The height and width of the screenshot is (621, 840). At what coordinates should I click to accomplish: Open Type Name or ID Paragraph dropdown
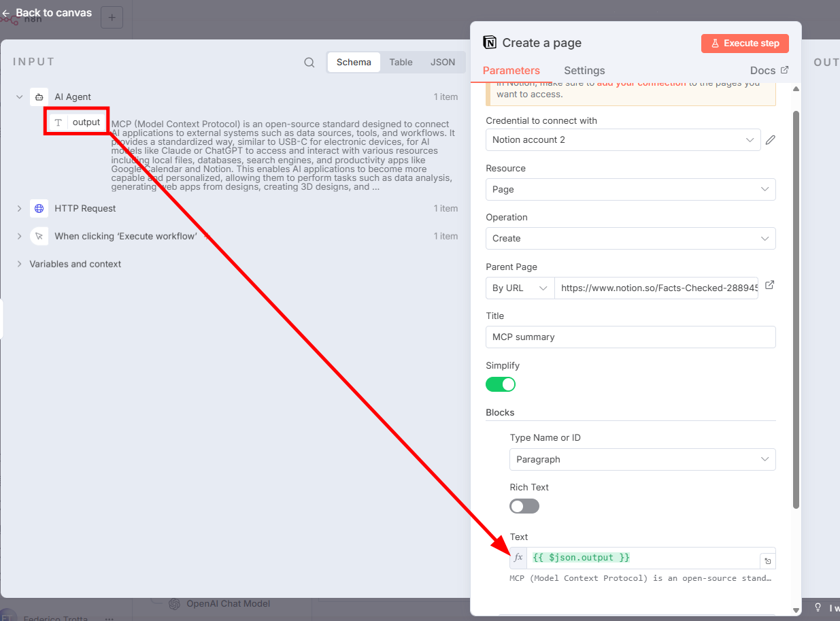coord(642,459)
